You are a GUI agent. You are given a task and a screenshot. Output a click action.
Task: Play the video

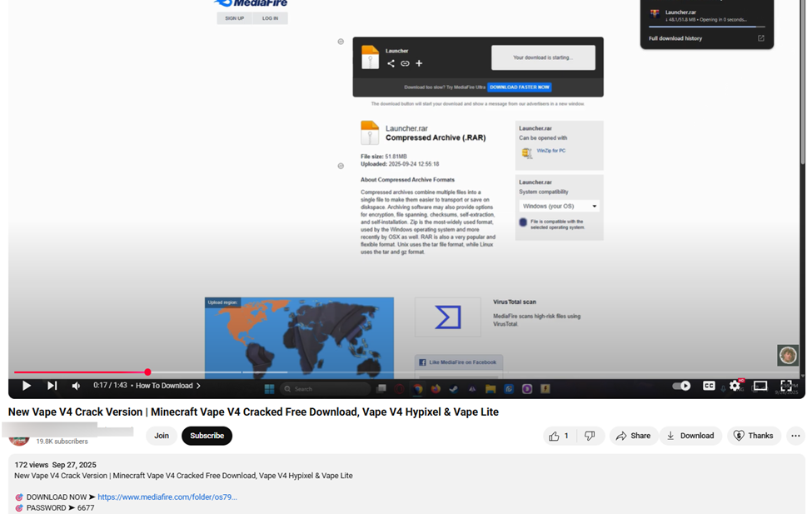click(27, 386)
